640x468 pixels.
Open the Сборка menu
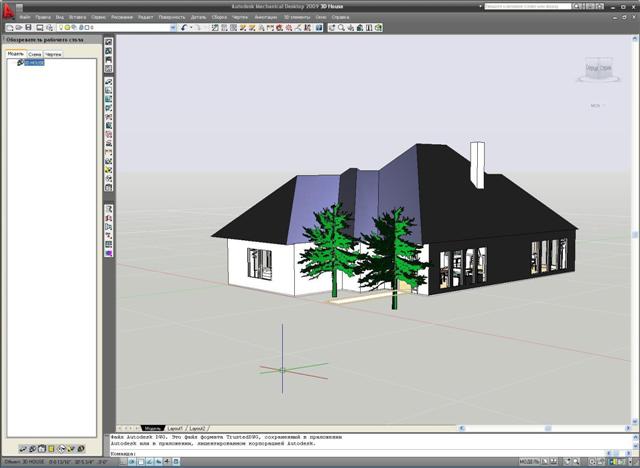coord(219,17)
